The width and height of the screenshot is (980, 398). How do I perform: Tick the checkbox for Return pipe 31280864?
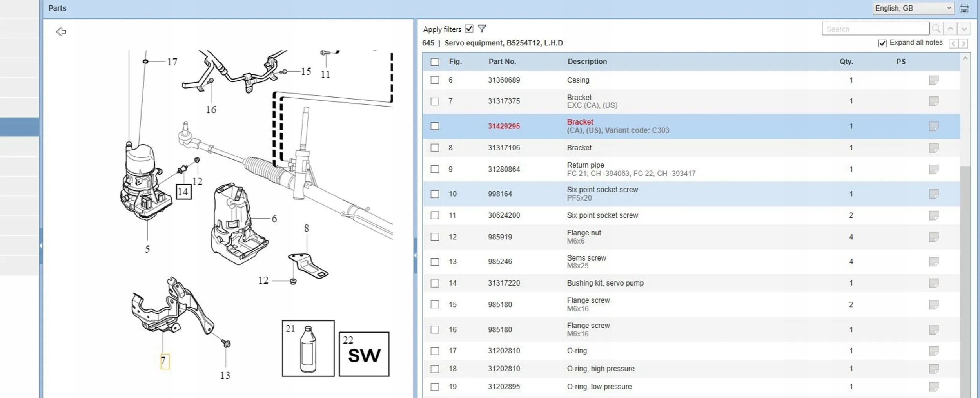point(435,169)
